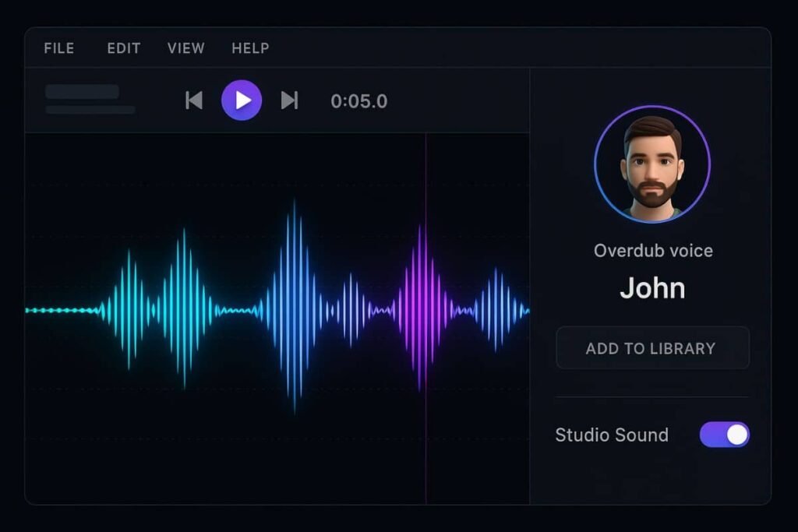Click the 0:05.0 time display
798x532 pixels.
358,100
